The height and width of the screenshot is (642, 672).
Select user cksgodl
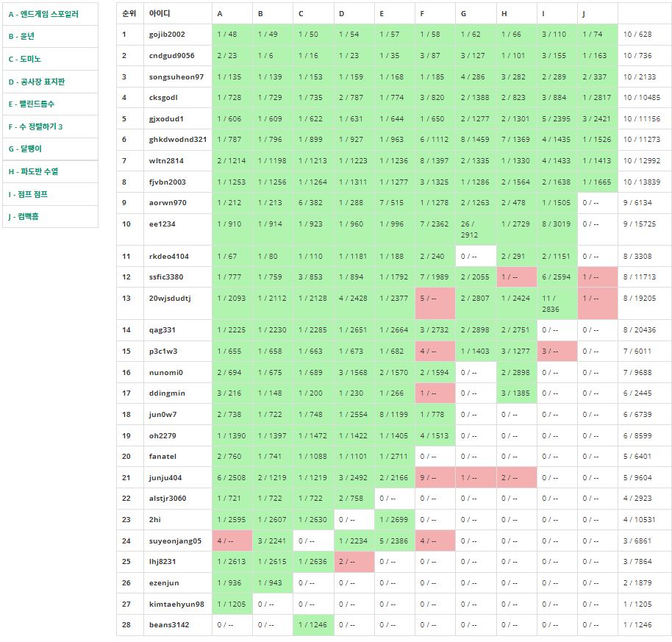163,98
